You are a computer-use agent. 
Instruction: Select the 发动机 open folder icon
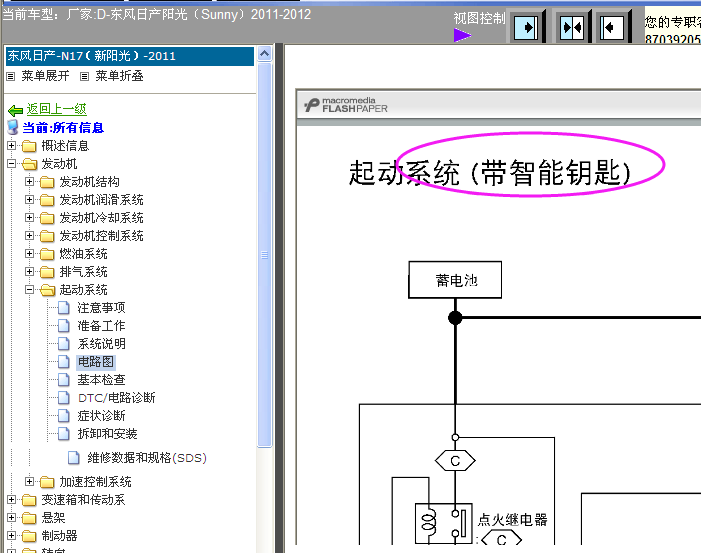click(x=29, y=164)
